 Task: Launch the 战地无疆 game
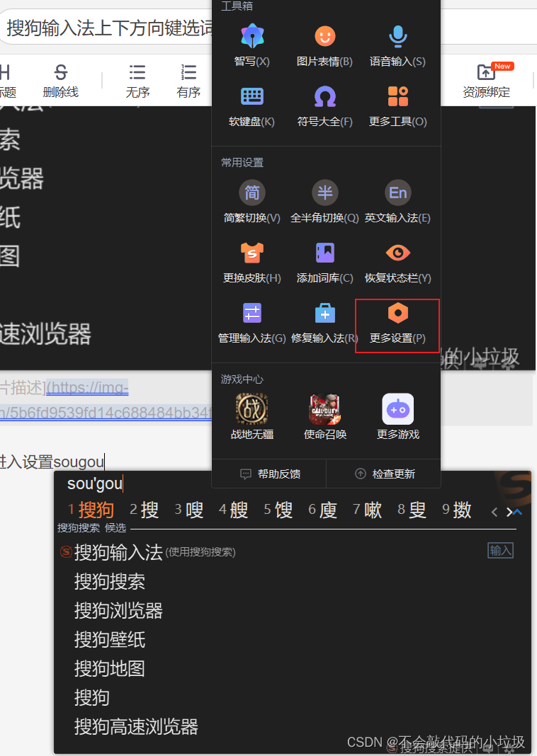252,416
